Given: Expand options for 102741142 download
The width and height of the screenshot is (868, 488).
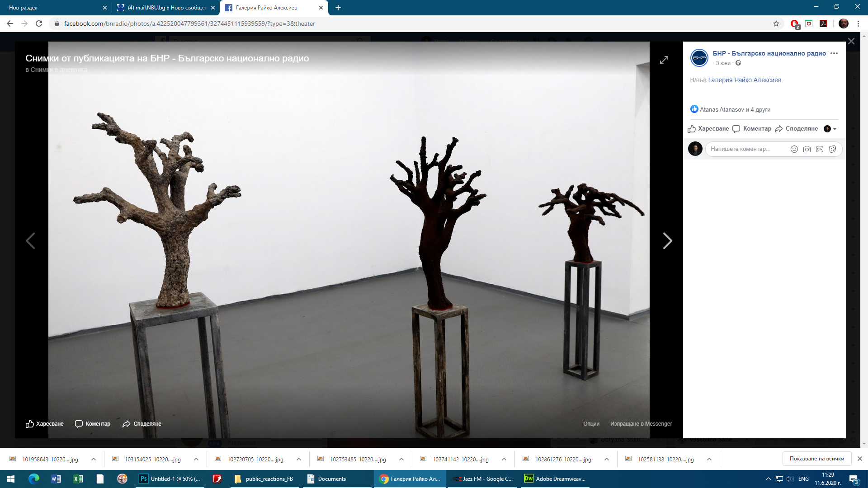Looking at the screenshot, I should point(504,459).
